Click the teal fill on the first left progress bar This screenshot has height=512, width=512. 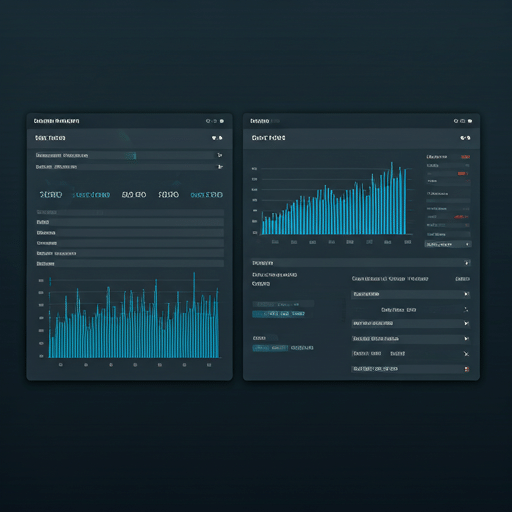click(131, 155)
